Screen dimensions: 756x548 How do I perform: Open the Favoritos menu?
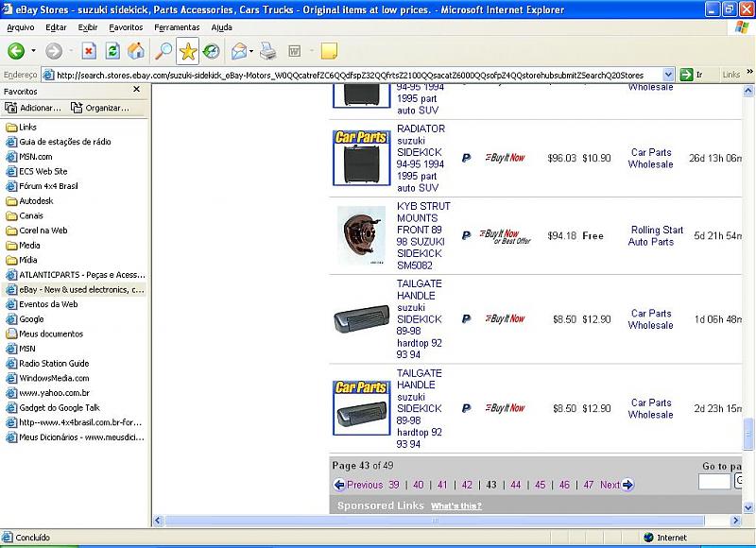coord(126,27)
